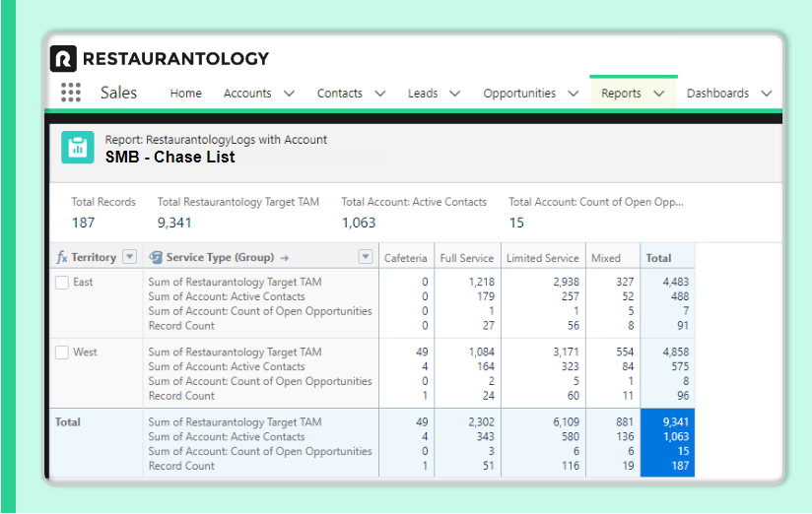Open the Accounts tab
Screen dimensions: 812x514
point(247,94)
